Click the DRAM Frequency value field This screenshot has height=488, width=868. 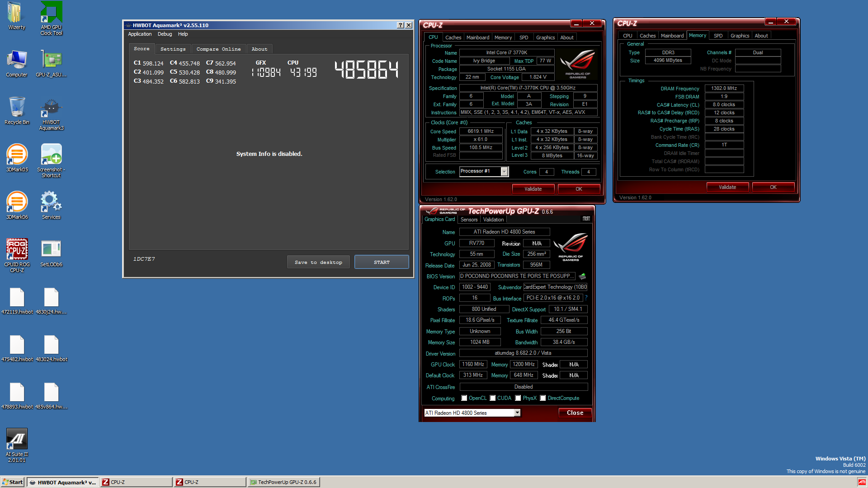724,89
